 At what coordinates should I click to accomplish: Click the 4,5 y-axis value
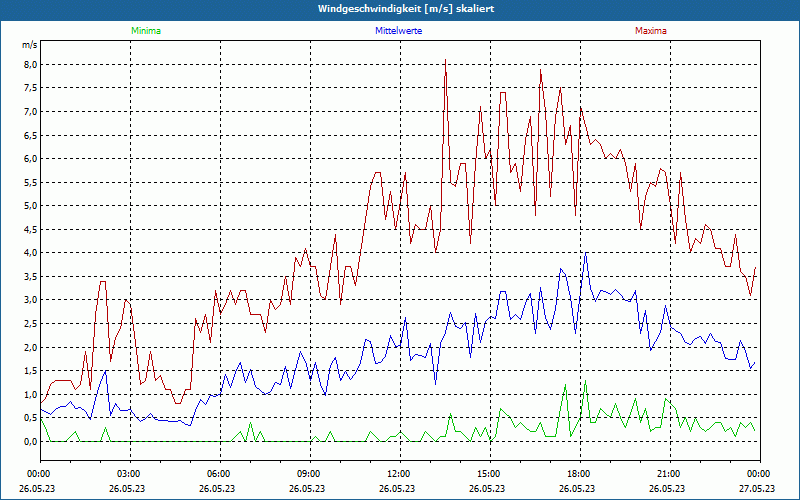tap(31, 229)
